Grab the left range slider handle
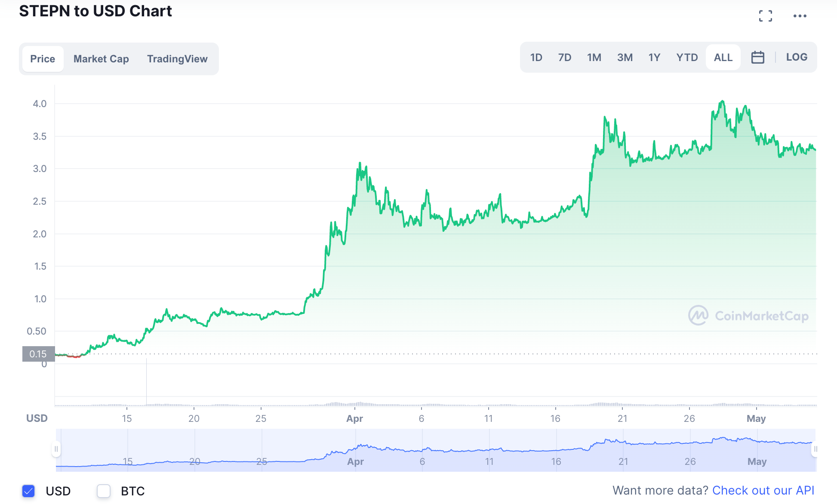The image size is (837, 504). click(x=56, y=449)
